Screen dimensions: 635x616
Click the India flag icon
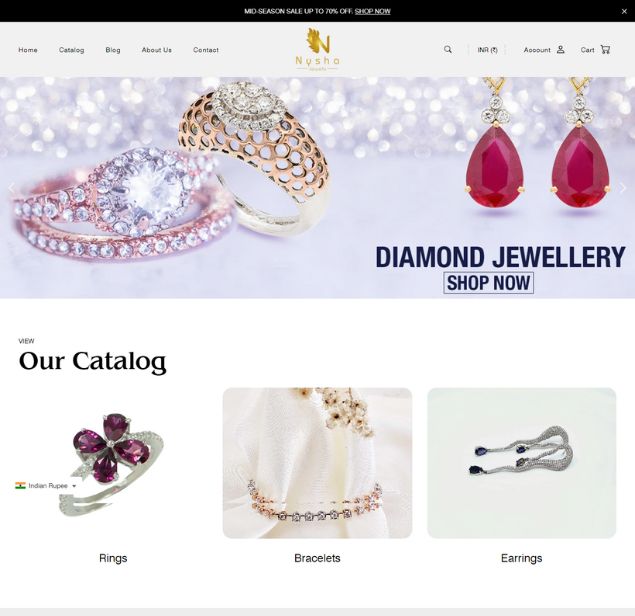20,485
